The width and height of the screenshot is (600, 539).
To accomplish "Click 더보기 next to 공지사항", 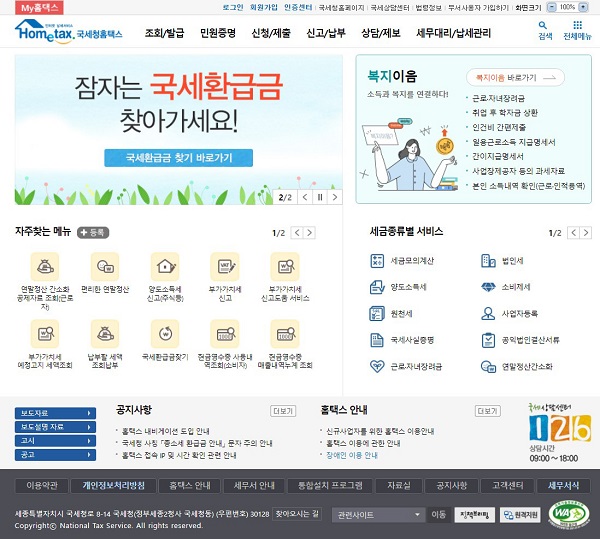I will 283,411.
